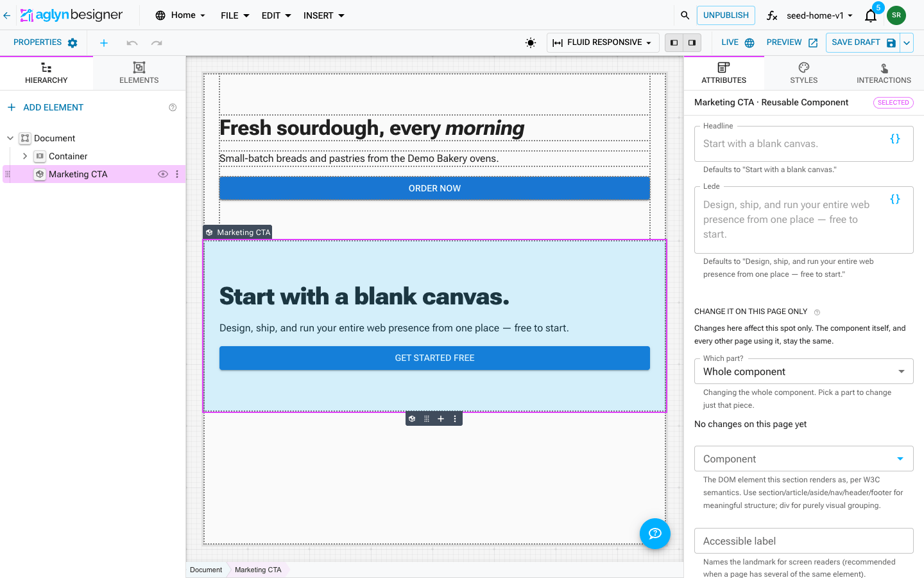The height and width of the screenshot is (578, 924).
Task: Bind the Lede field with the braces icon
Action: tap(895, 199)
